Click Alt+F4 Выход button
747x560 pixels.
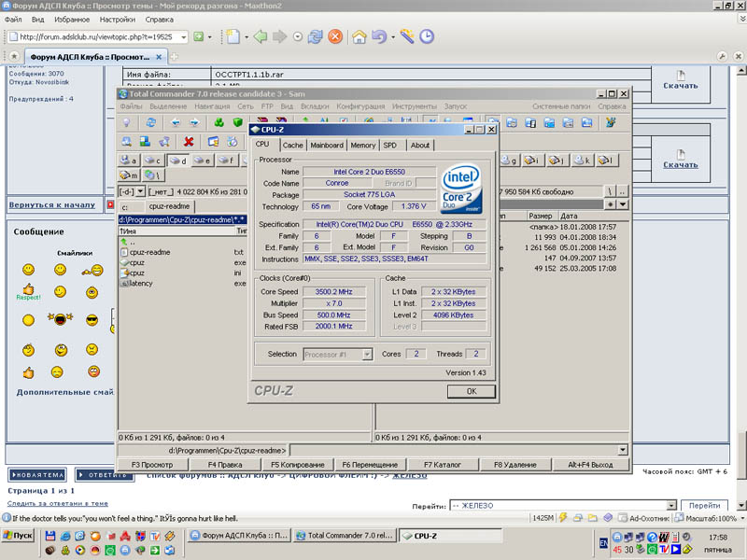590,465
